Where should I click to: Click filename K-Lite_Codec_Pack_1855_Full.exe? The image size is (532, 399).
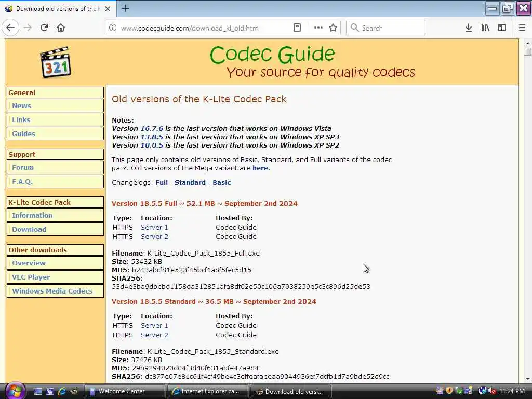203,253
